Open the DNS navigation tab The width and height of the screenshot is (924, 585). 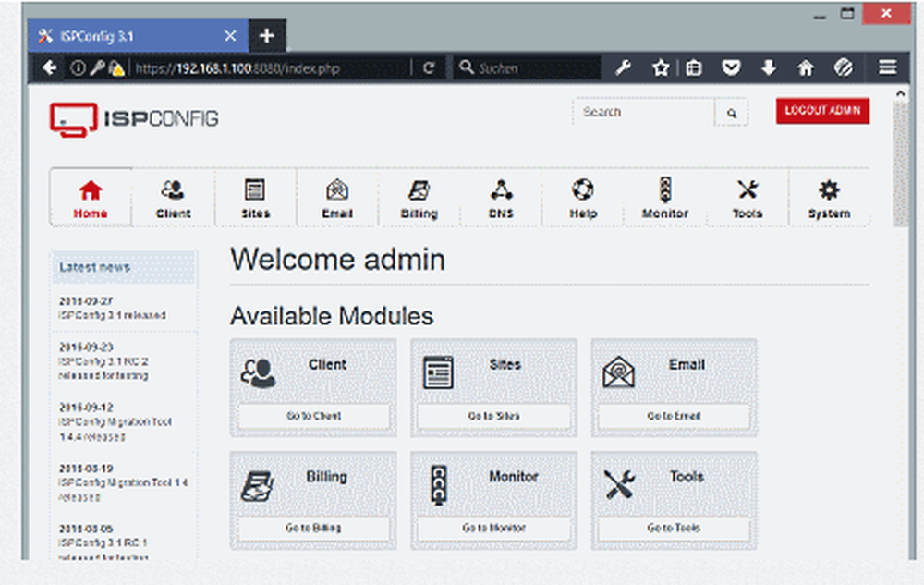pyautogui.click(x=501, y=199)
